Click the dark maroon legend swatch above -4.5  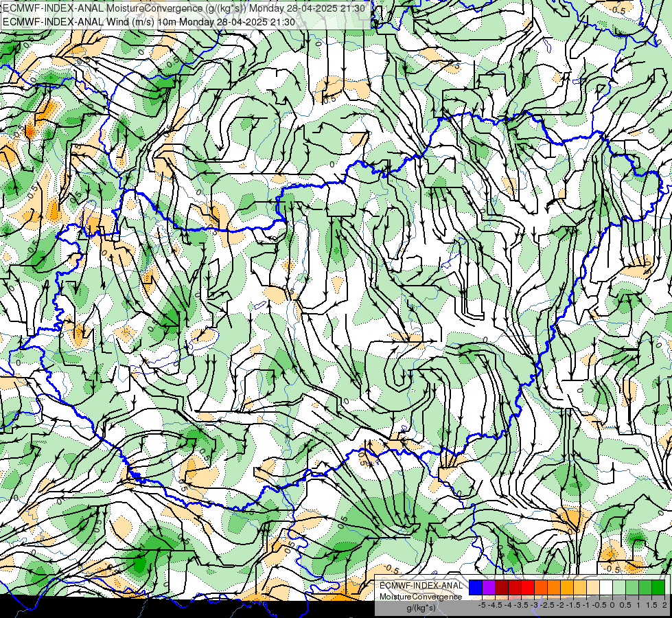(502, 588)
